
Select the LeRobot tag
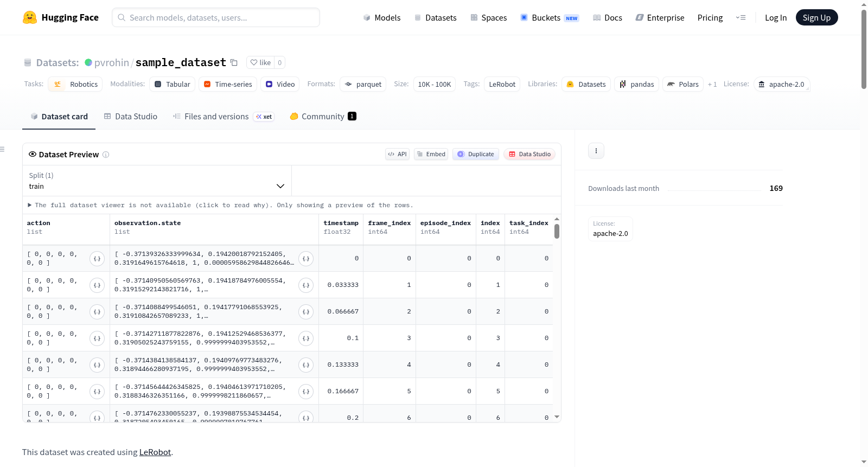tap(502, 84)
